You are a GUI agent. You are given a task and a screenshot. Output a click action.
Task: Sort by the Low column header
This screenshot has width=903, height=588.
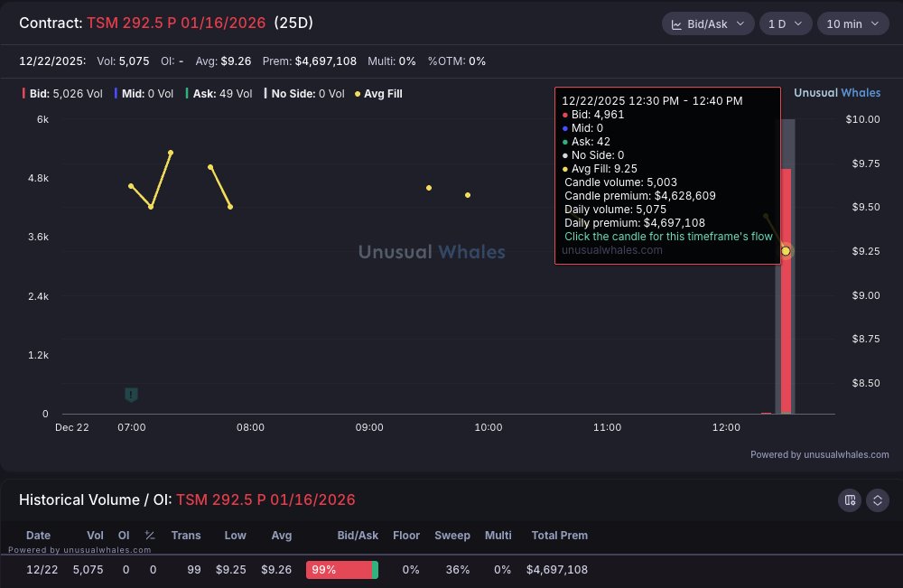tap(235, 535)
